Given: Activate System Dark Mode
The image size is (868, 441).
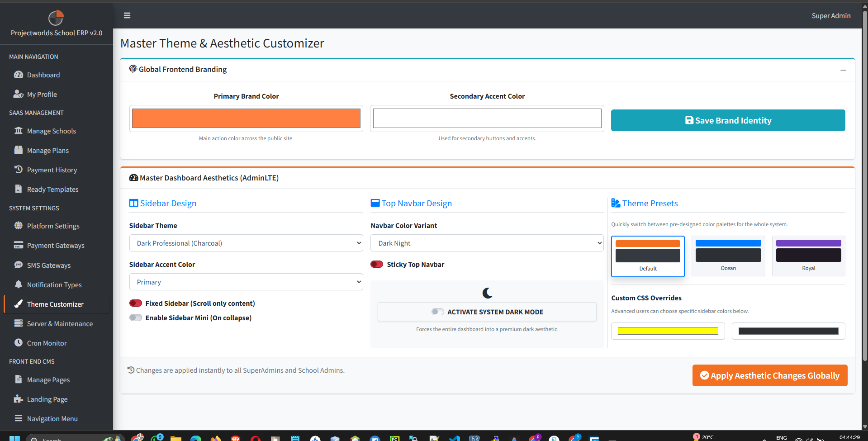Looking at the screenshot, I should [437, 312].
